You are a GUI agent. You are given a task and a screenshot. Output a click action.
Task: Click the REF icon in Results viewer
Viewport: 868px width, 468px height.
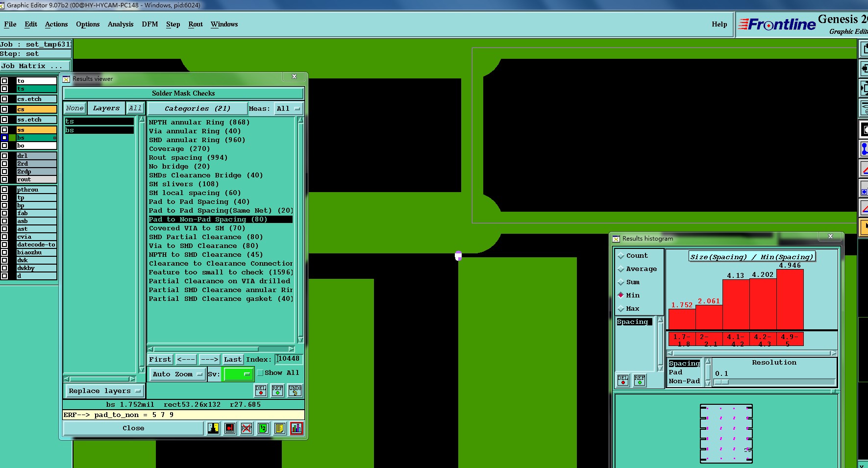coord(277,390)
